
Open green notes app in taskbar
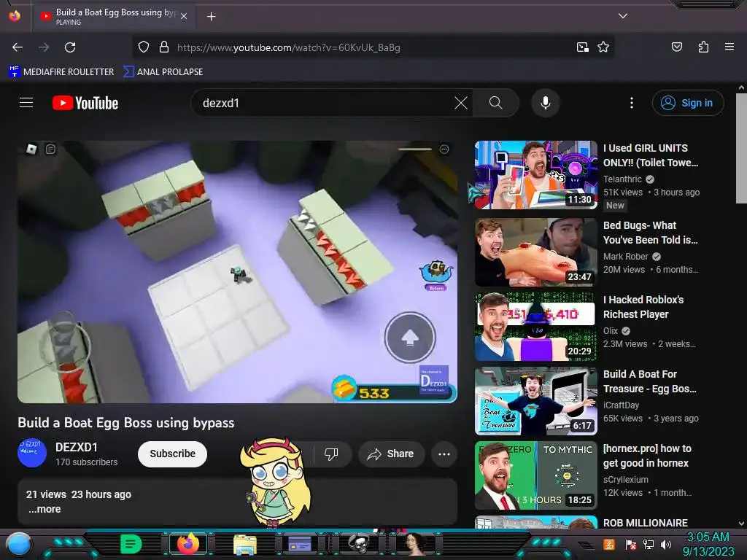131,544
